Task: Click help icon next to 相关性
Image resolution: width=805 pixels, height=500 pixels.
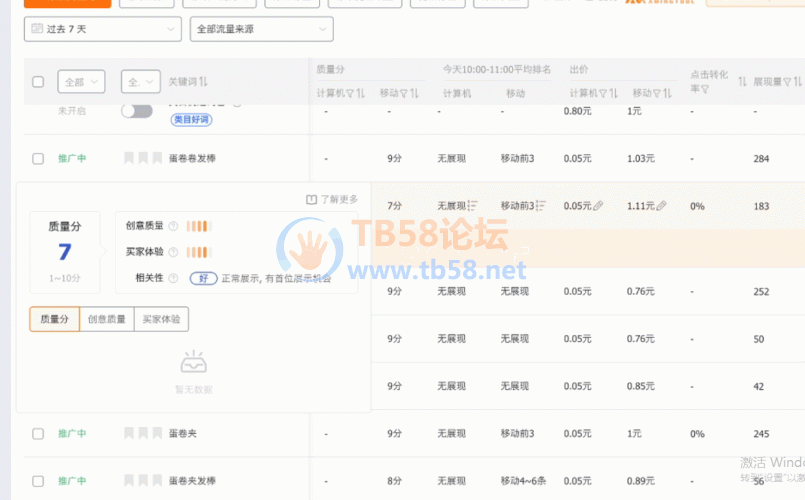Action: 173,278
